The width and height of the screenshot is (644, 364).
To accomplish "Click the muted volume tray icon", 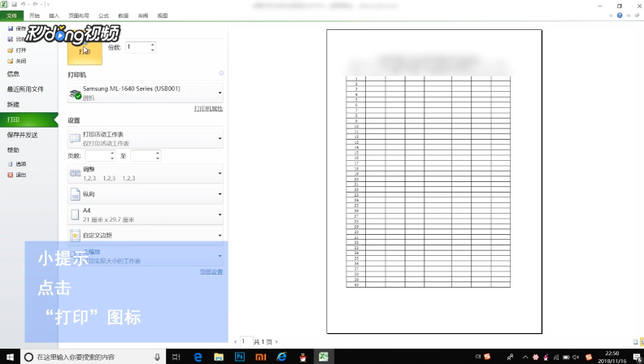I will point(577,357).
